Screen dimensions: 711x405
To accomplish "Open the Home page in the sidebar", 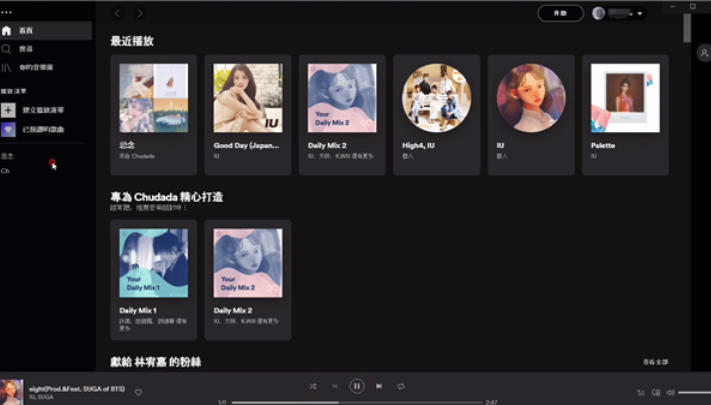I will pyautogui.click(x=25, y=31).
